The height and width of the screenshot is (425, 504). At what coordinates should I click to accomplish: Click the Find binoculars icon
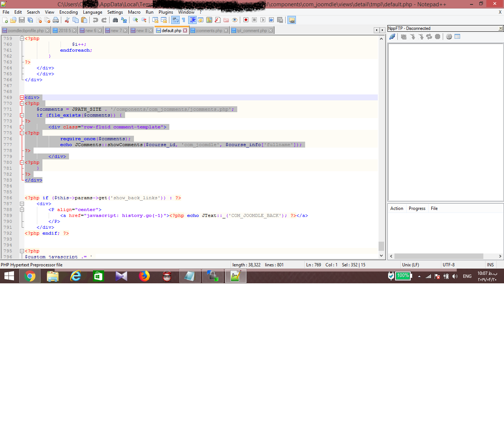tap(115, 20)
